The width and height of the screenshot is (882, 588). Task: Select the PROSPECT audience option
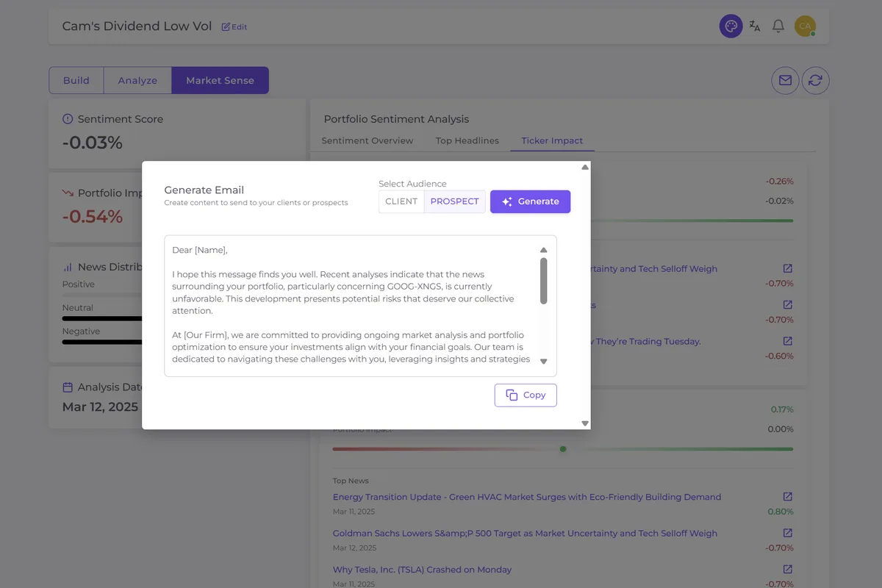tap(454, 201)
